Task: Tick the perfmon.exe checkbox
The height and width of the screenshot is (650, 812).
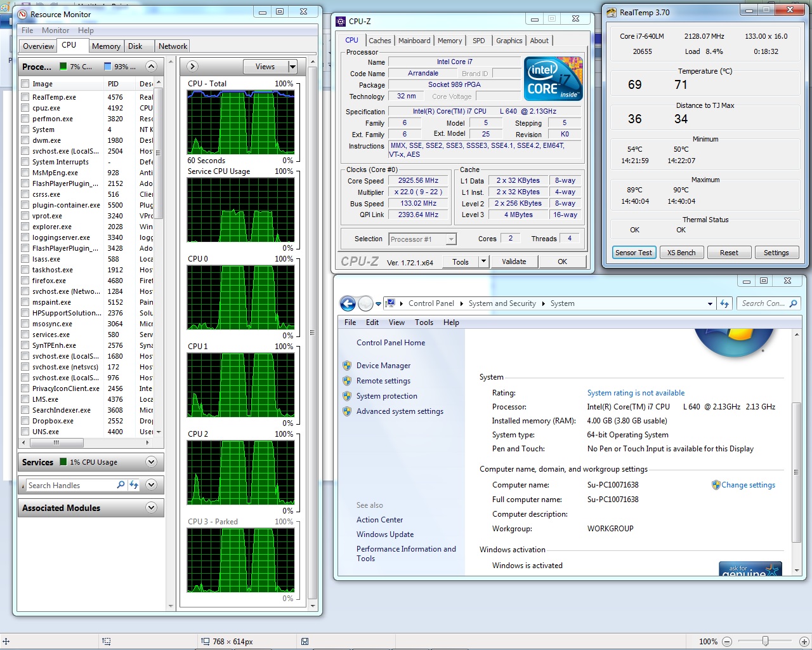Action: [25, 119]
